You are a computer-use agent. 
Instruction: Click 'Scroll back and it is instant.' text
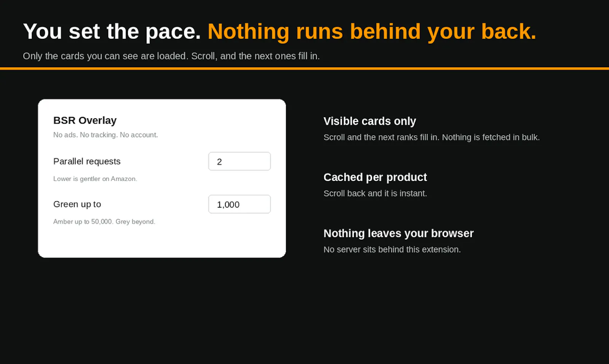[x=375, y=194]
